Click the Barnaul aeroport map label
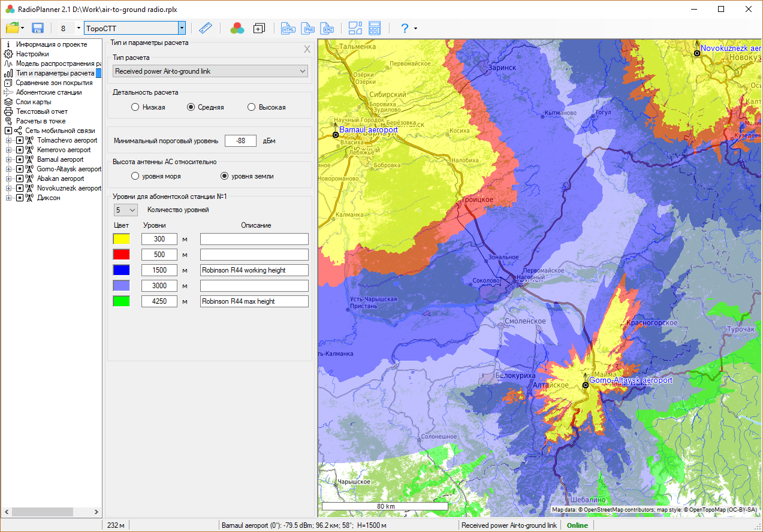Screen dimensions: 763x532 tap(368, 129)
